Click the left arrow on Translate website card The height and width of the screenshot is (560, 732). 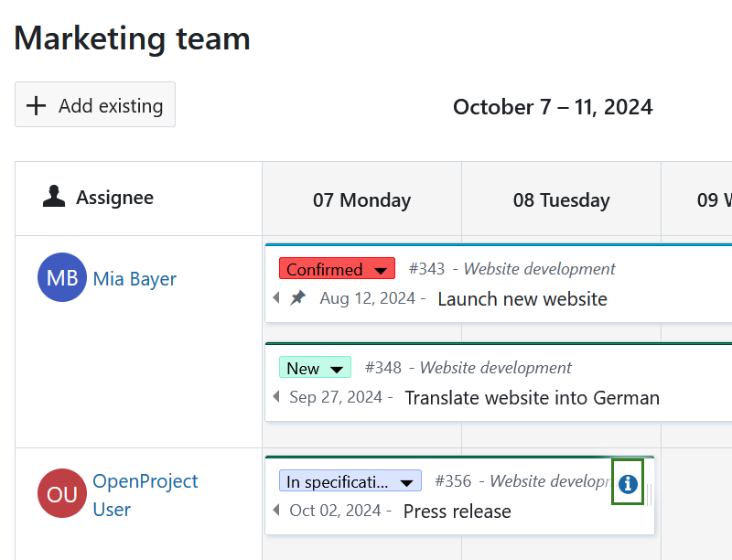277,397
